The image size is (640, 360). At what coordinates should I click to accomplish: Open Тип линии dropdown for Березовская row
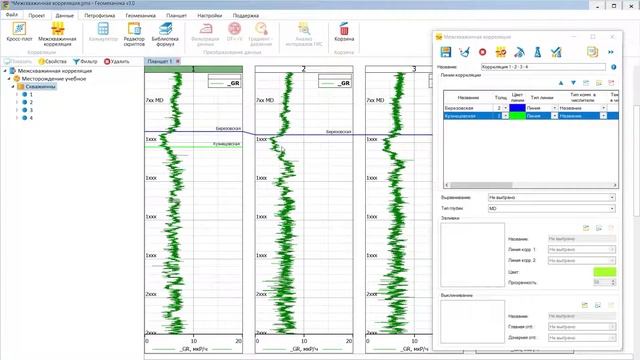coord(554,108)
